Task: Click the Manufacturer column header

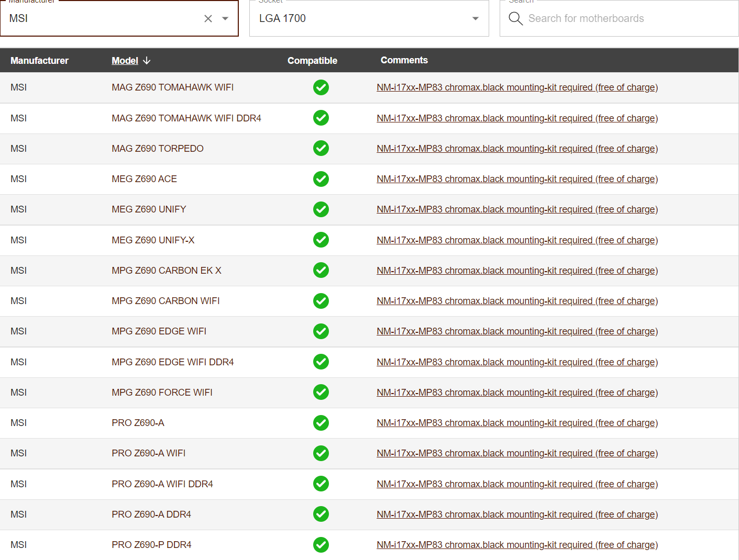Action: click(39, 61)
